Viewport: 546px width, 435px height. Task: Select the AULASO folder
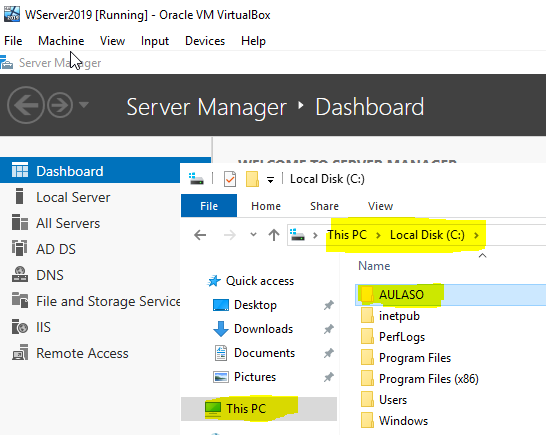coord(451,295)
